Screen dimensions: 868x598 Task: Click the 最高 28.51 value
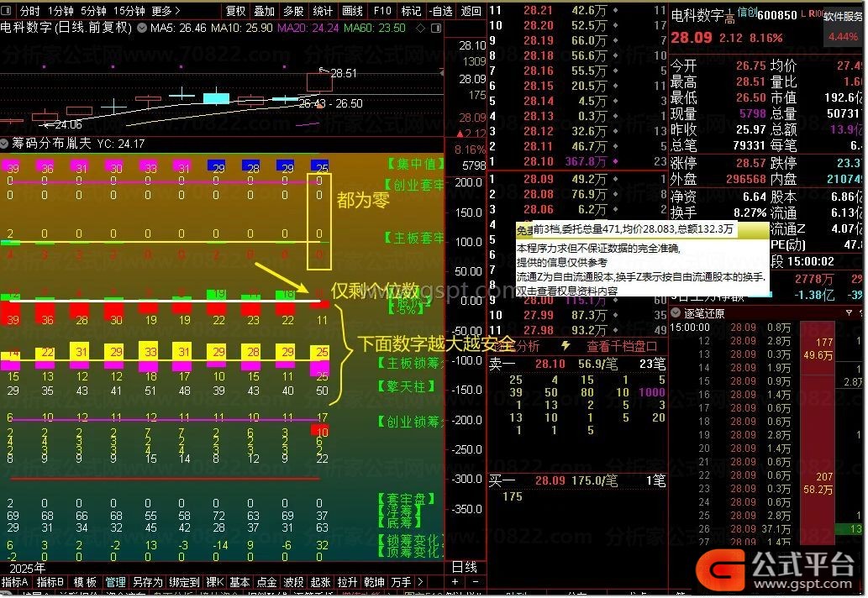[750, 81]
